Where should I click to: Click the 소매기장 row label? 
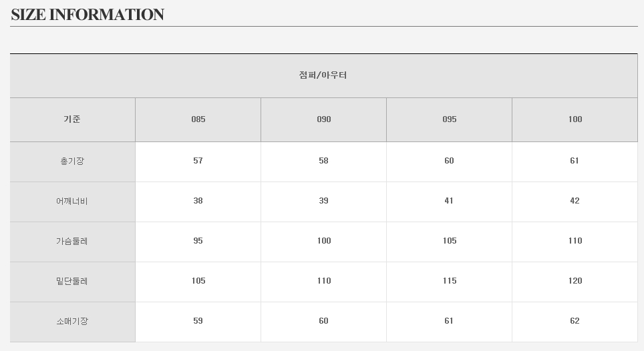(x=72, y=321)
